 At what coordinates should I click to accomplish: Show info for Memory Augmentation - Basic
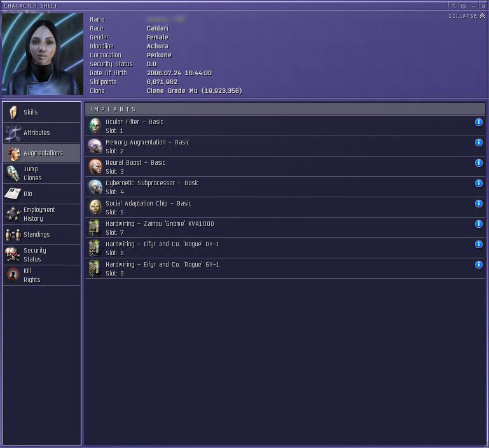tap(478, 143)
